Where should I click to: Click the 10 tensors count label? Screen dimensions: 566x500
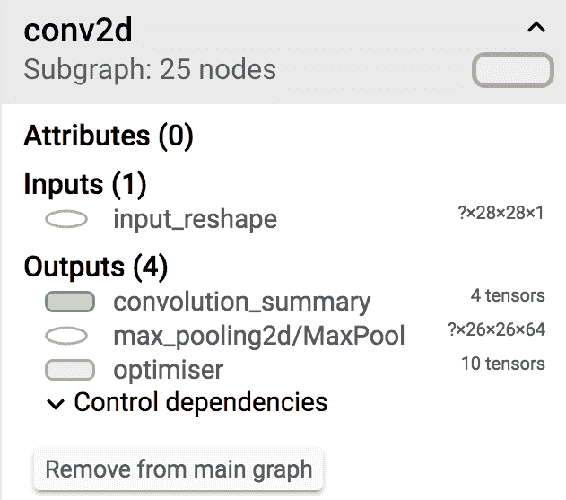(x=503, y=363)
